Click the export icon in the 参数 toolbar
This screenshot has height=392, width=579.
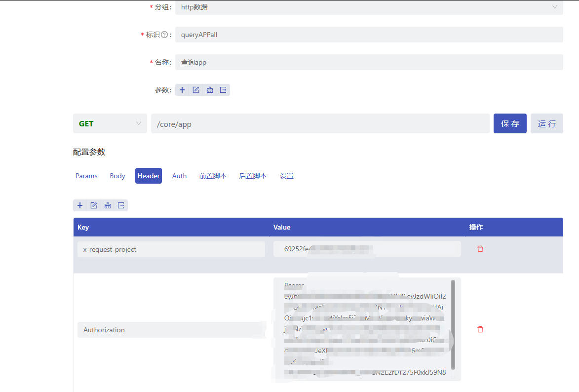click(x=223, y=89)
